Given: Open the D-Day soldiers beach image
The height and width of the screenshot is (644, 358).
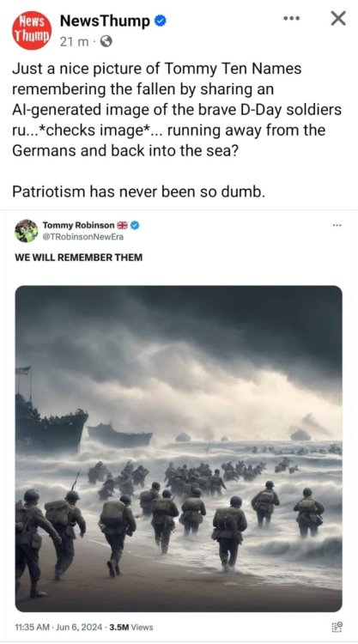Looking at the screenshot, I should [179, 448].
